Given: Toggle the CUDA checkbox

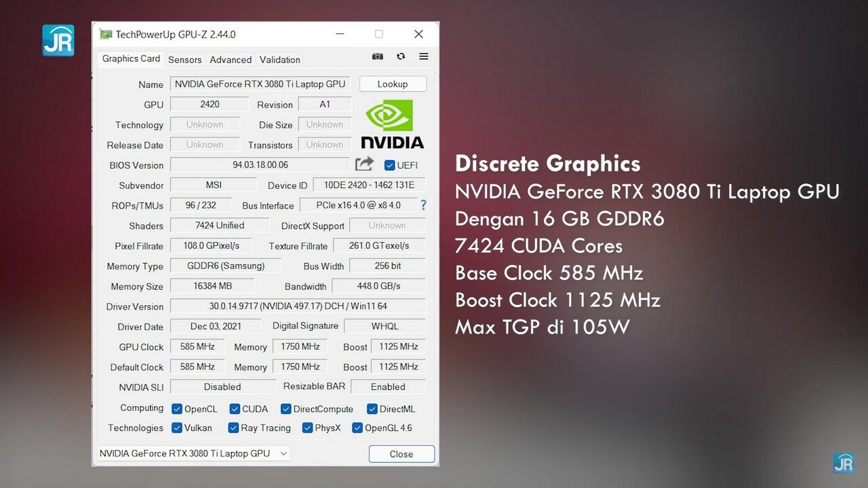Looking at the screenshot, I should coord(235,409).
